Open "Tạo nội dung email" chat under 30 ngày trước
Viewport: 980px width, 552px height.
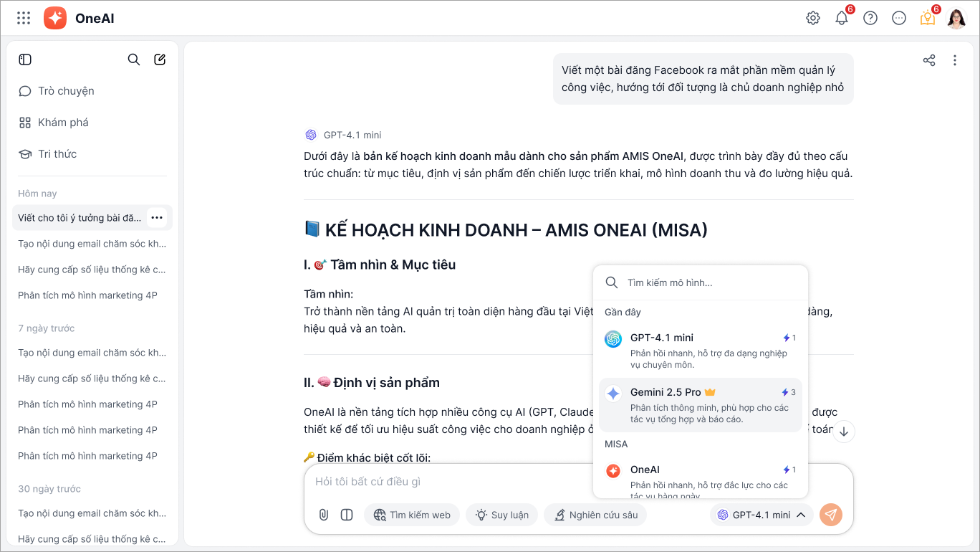coord(92,513)
